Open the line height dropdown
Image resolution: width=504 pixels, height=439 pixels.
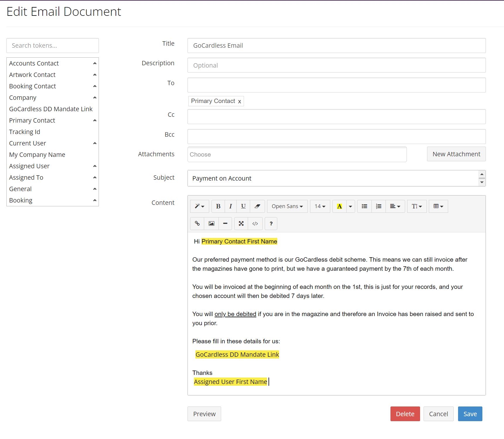417,206
